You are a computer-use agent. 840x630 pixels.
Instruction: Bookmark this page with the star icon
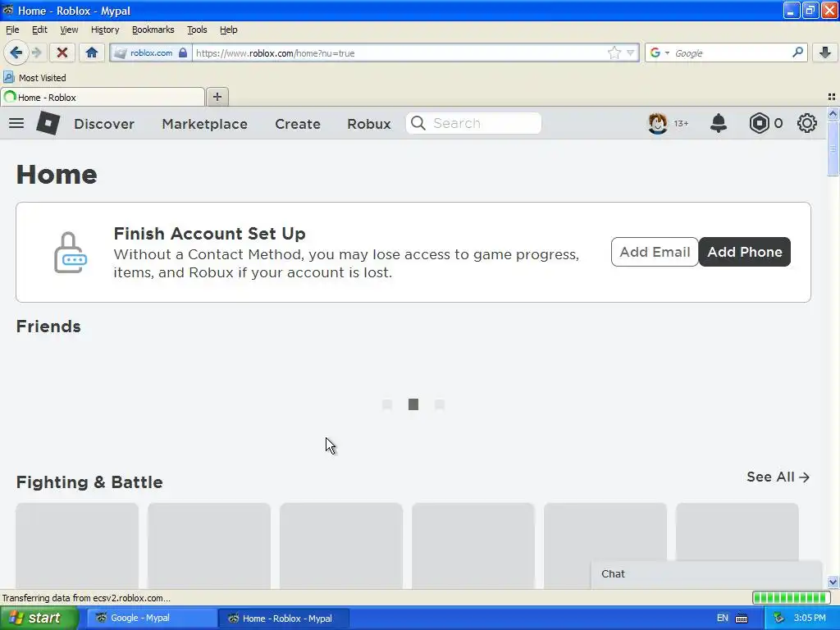pyautogui.click(x=614, y=52)
